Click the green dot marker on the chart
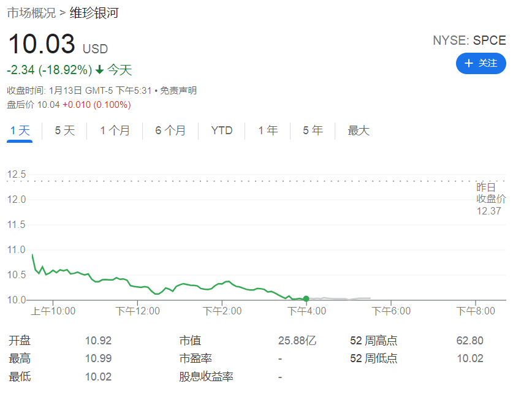The image size is (532, 394). click(x=306, y=299)
